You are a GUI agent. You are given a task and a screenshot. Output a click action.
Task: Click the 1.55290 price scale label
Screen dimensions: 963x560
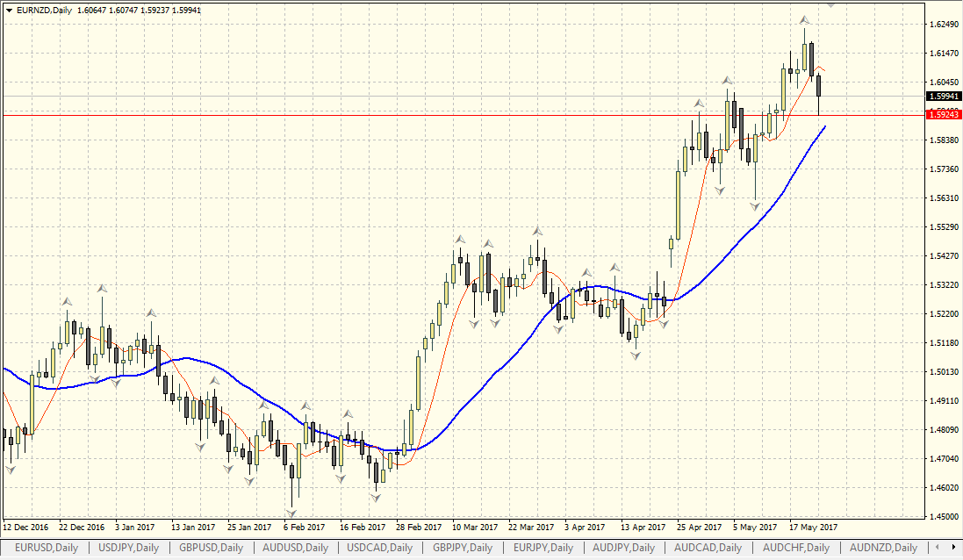point(944,227)
